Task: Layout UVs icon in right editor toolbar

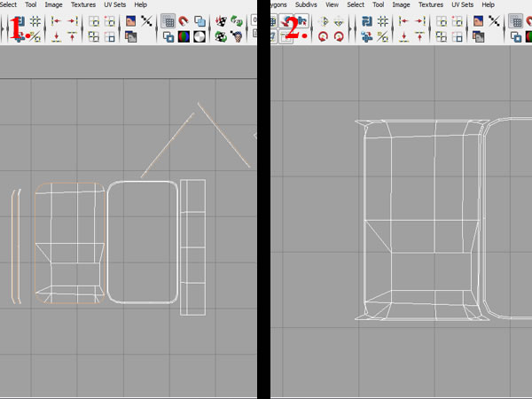Action: tap(367, 21)
